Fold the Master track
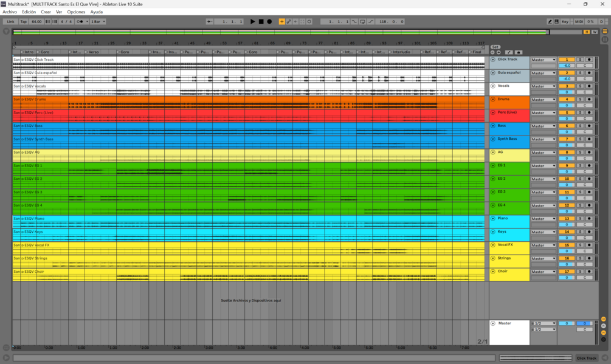 [x=493, y=323]
